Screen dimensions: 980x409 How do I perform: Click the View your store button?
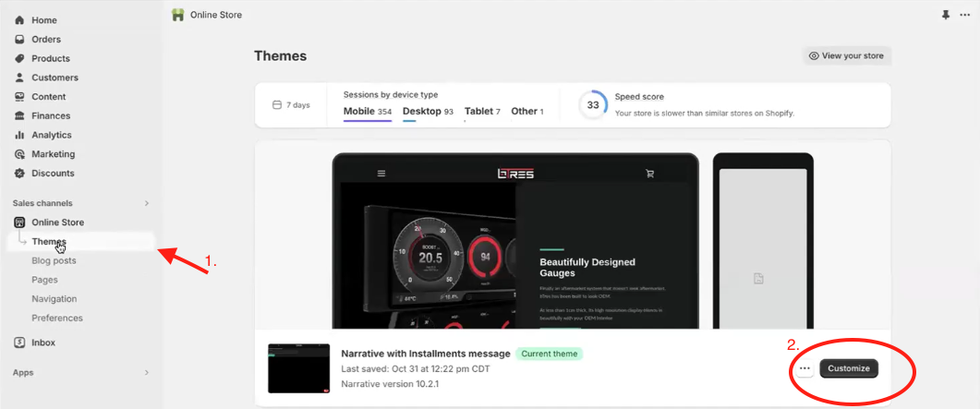(846, 56)
